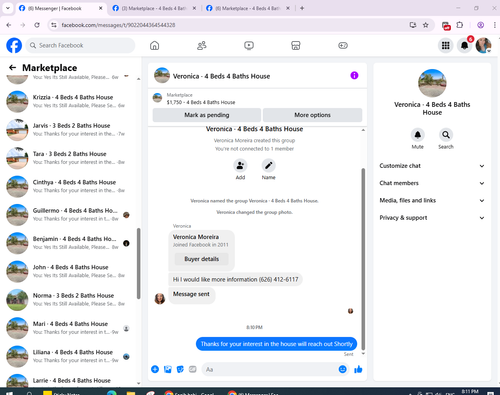Open a new browser tab
500x395 pixels.
click(x=302, y=8)
